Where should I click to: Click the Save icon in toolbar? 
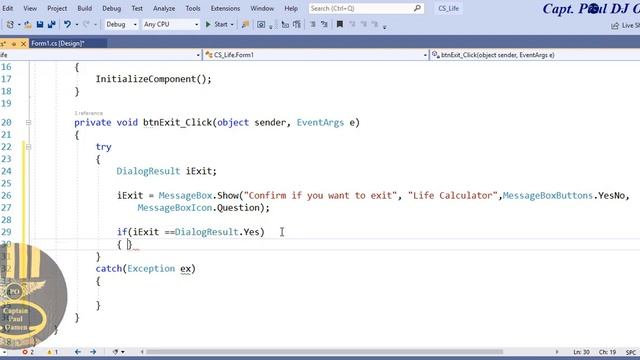(40, 24)
